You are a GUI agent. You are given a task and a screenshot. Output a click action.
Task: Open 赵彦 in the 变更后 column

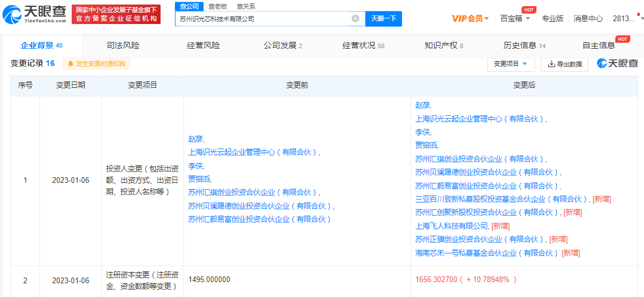[x=423, y=105]
